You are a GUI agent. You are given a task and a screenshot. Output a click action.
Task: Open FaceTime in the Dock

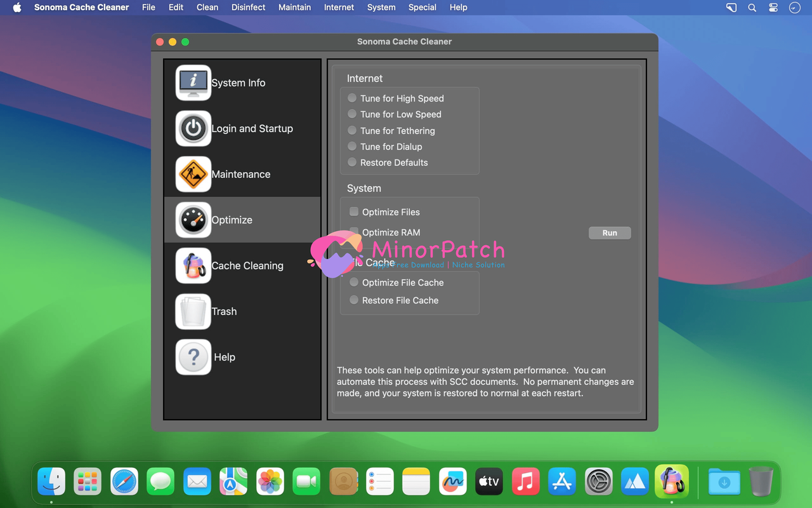(x=306, y=482)
